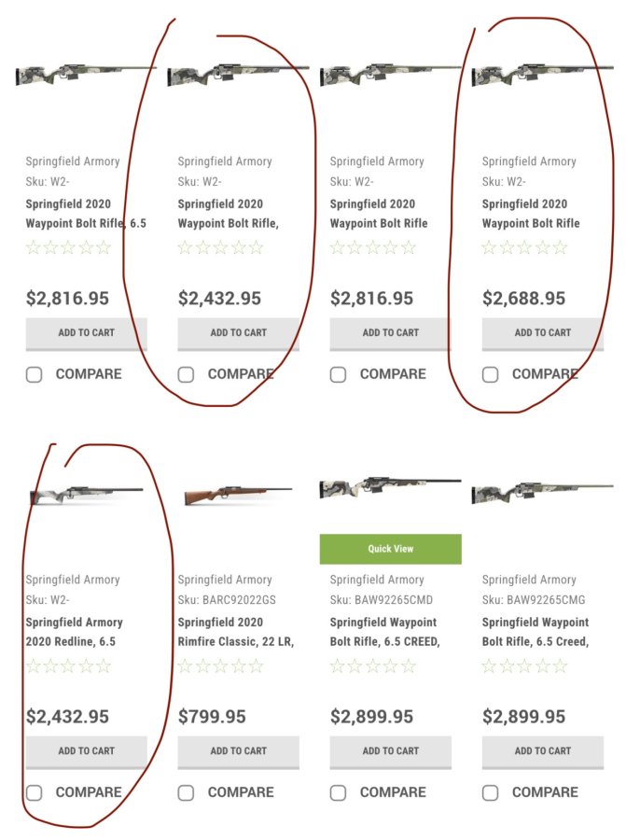Add the $2,816.95 Waypoint 6.5 rifle to cart

86,333
